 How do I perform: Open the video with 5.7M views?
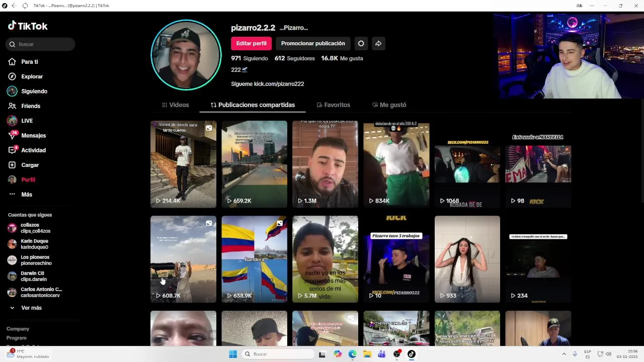coord(325,259)
